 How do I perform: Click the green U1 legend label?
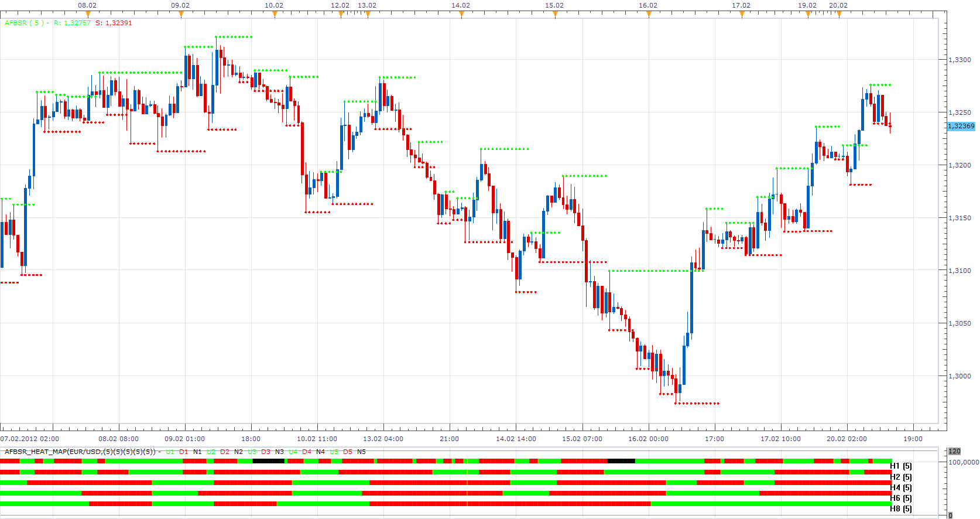pos(170,452)
